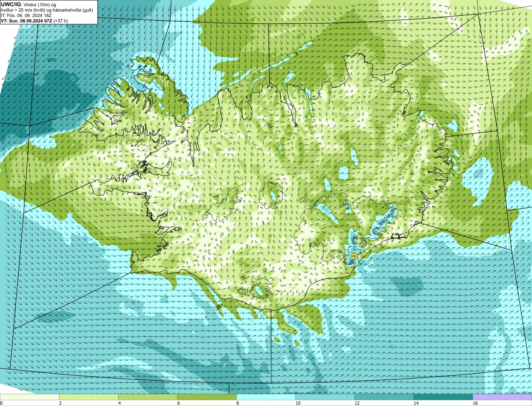Click the "2" tick label on scale
The image size is (532, 406).
click(x=60, y=403)
